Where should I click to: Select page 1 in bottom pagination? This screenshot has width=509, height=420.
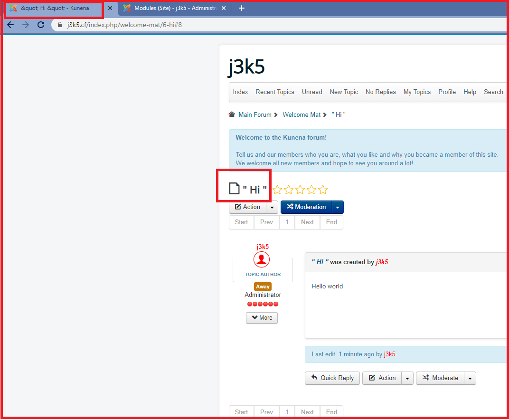(x=287, y=412)
